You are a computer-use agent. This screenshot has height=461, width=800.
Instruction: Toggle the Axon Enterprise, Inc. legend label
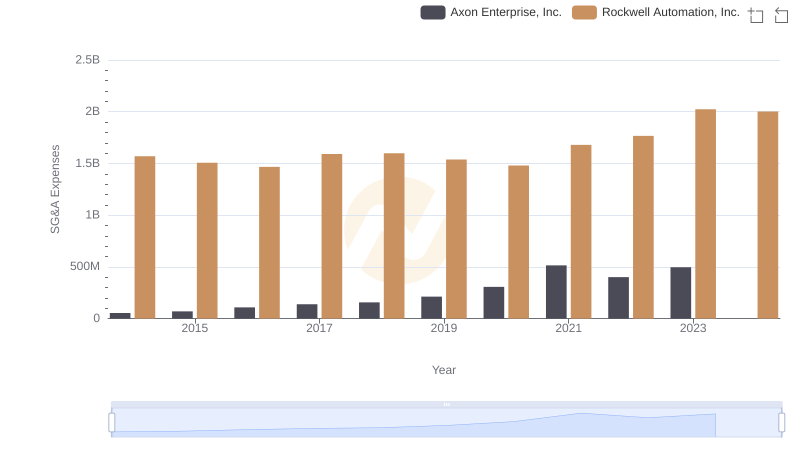(x=506, y=12)
